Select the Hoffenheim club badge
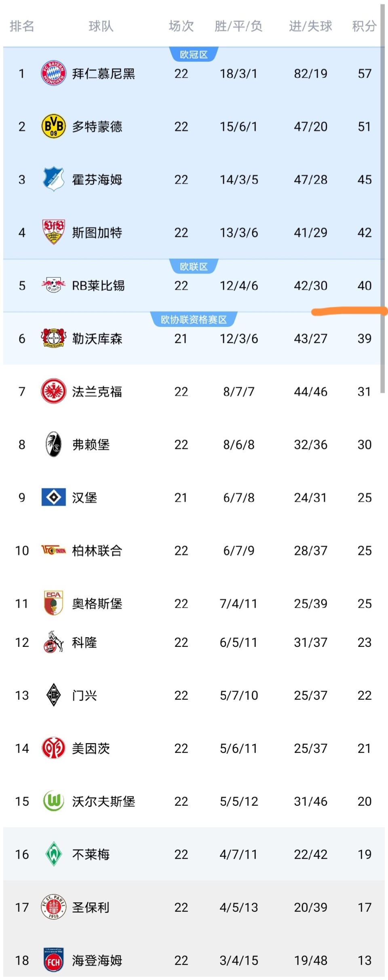This screenshot has width=388, height=980. [x=53, y=180]
